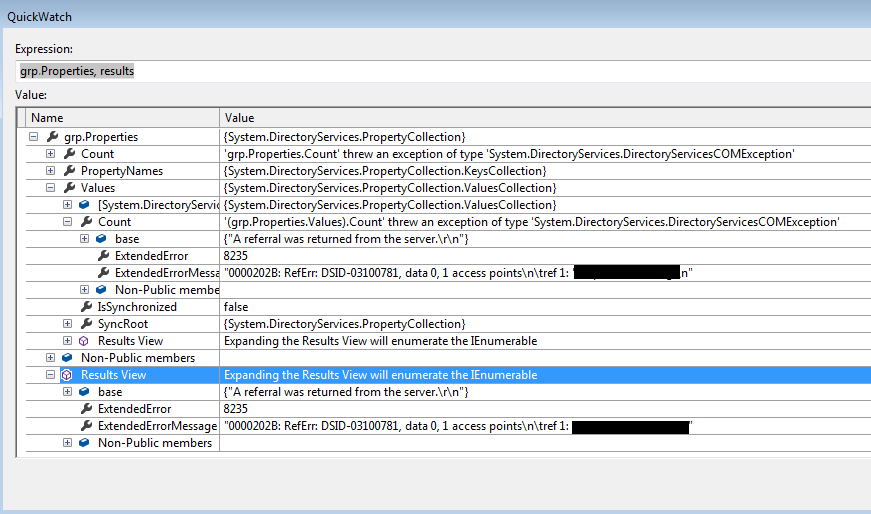Image resolution: width=871 pixels, height=514 pixels.
Task: Select the first 8235 ExtendedError value
Action: click(236, 256)
